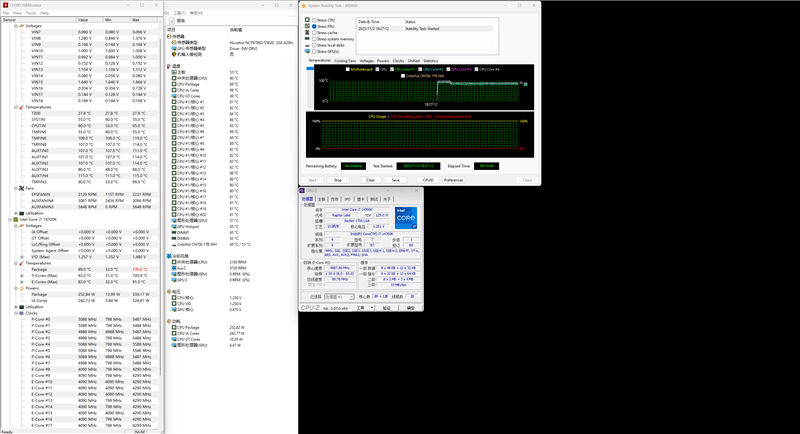The image size is (800, 434).
Task: Click the blue graph zoom slider beside temperature chart
Action: coord(310,68)
